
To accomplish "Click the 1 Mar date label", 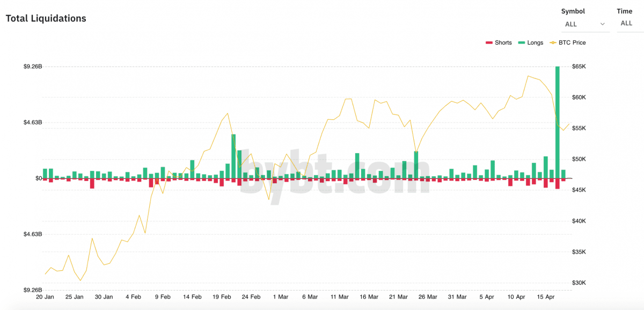I will click(280, 297).
